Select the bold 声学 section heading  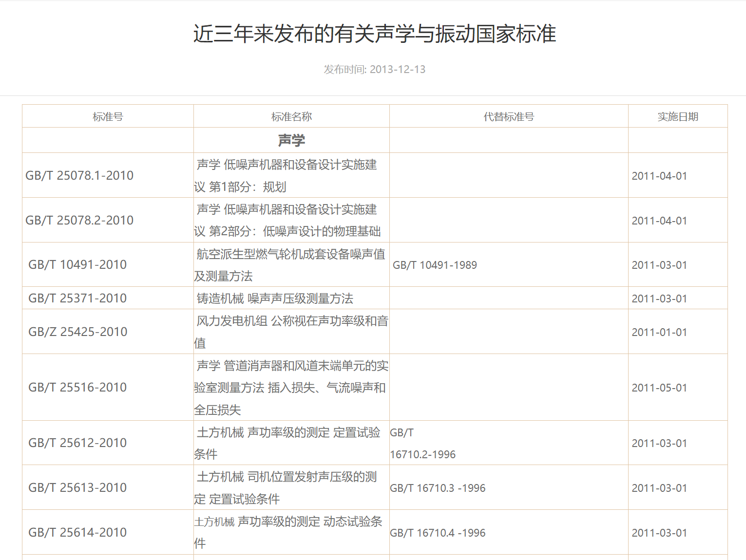(291, 141)
